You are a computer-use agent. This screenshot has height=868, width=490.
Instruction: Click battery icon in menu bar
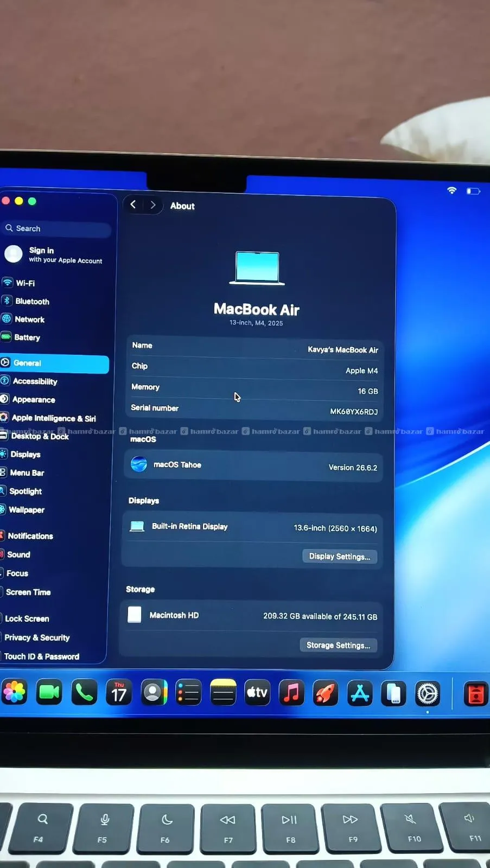pyautogui.click(x=473, y=191)
